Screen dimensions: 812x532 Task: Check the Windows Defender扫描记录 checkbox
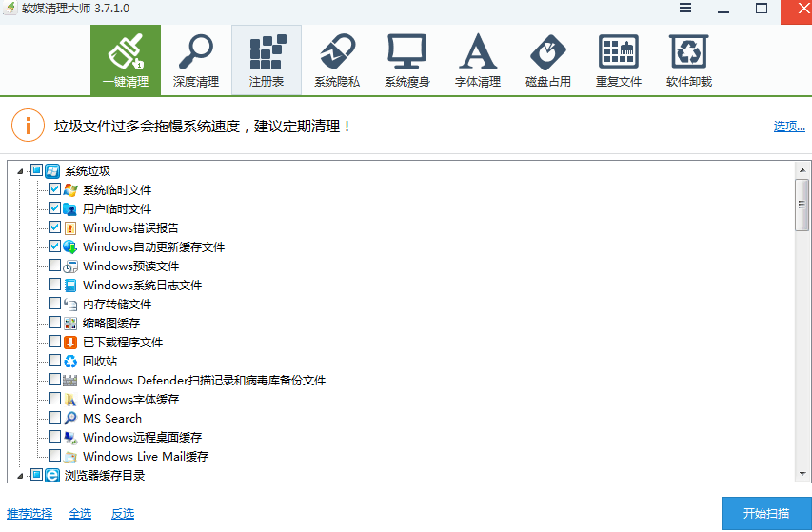54,380
